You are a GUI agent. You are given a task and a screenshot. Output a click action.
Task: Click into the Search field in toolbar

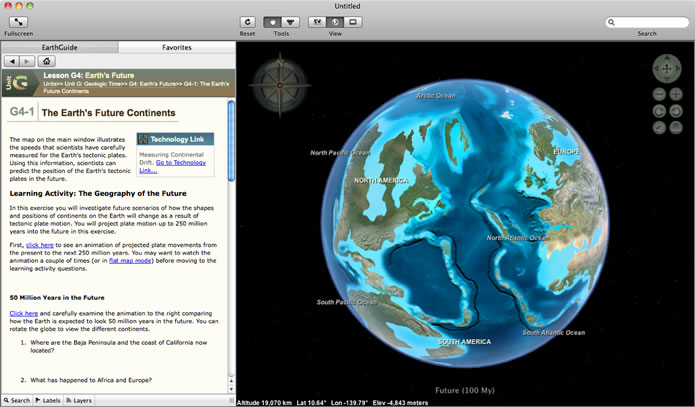647,22
